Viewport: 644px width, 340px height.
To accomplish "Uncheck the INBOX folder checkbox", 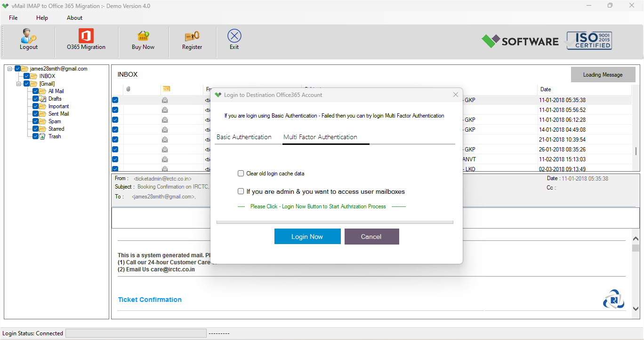I will [x=27, y=76].
